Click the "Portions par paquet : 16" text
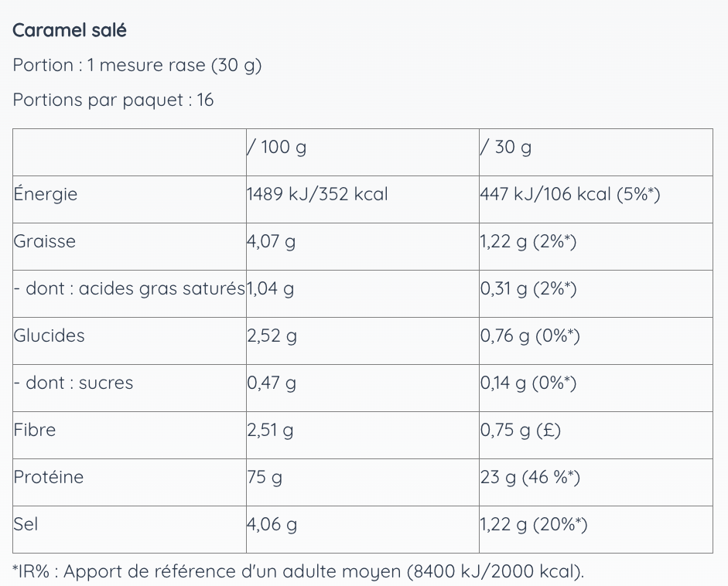The image size is (728, 586). 113,101
